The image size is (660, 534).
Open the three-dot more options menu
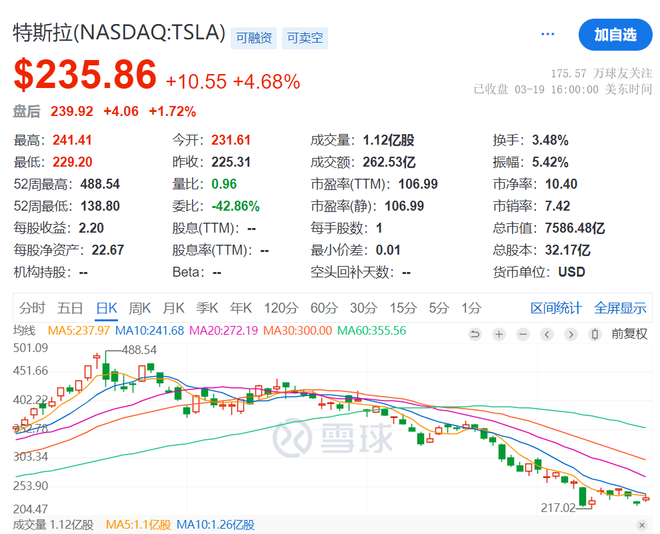pyautogui.click(x=547, y=34)
